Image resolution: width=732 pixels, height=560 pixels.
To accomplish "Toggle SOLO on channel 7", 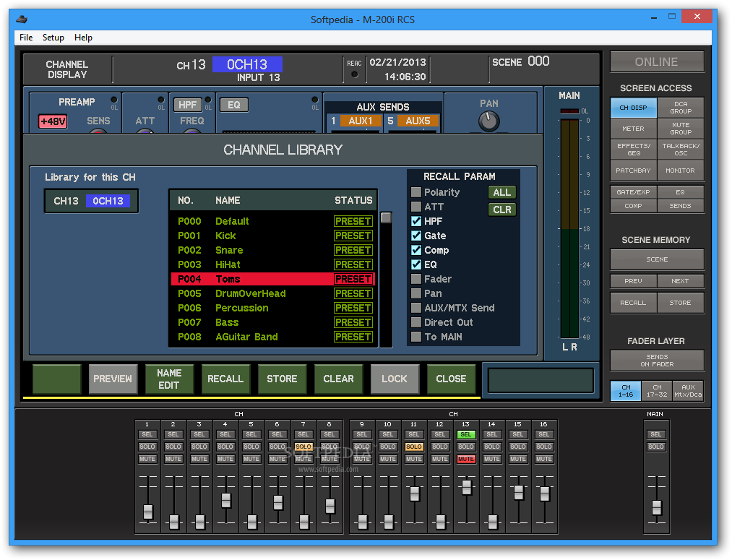I will (x=303, y=447).
